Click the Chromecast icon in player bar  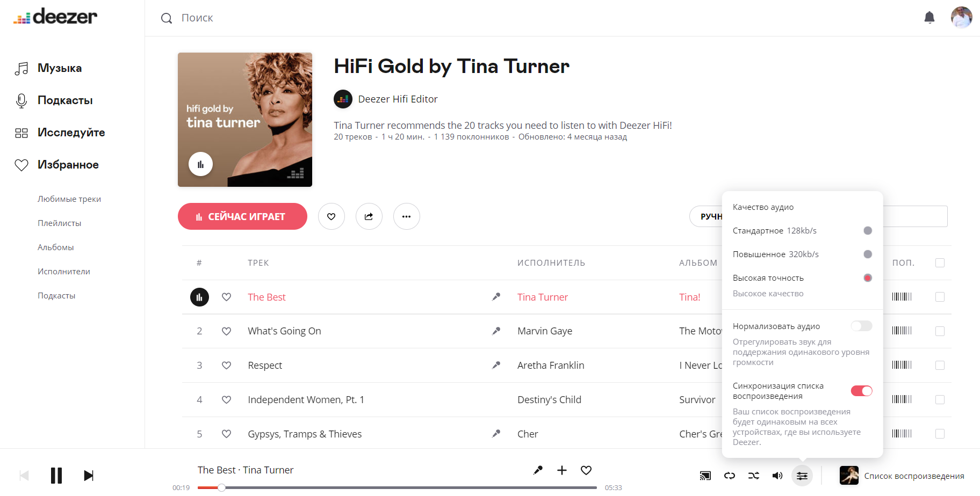coord(705,476)
